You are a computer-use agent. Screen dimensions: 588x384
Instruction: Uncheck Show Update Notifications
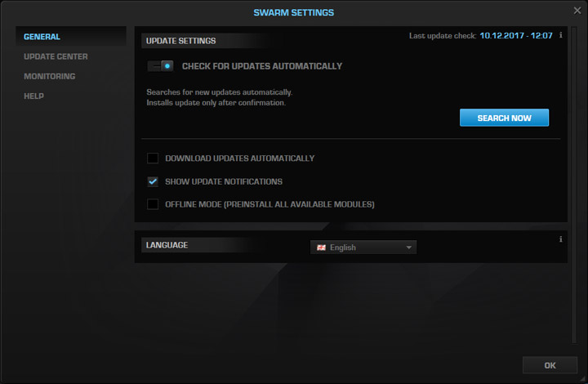(153, 181)
